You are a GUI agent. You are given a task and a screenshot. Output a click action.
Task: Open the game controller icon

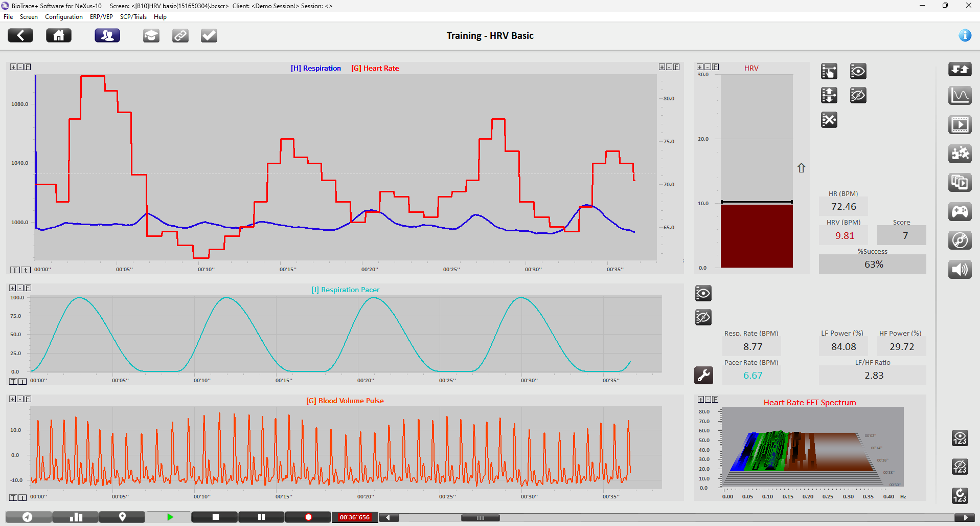[x=960, y=211]
